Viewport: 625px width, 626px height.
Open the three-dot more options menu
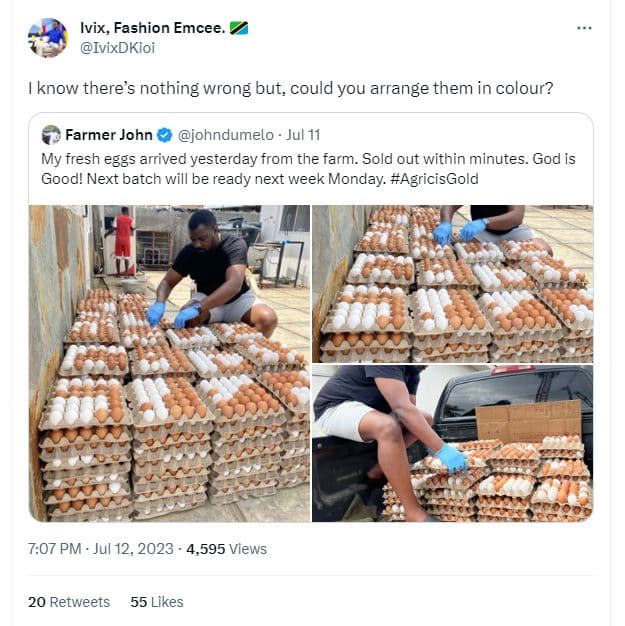tap(584, 28)
